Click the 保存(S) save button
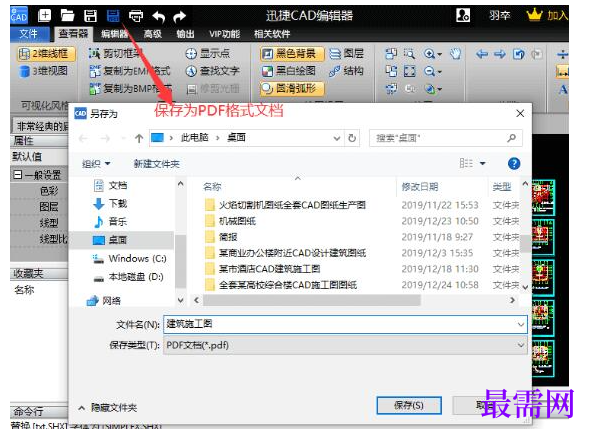This screenshot has height=435, width=593. point(409,405)
